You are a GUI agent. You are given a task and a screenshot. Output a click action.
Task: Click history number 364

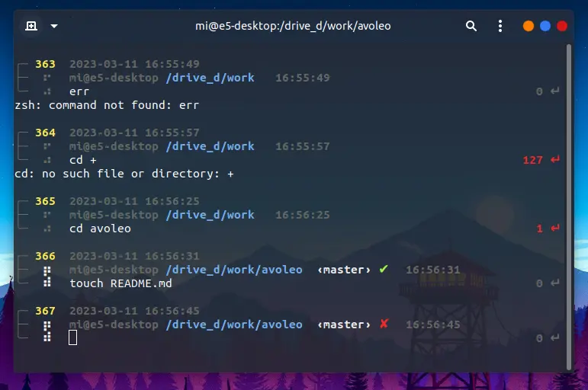45,133
